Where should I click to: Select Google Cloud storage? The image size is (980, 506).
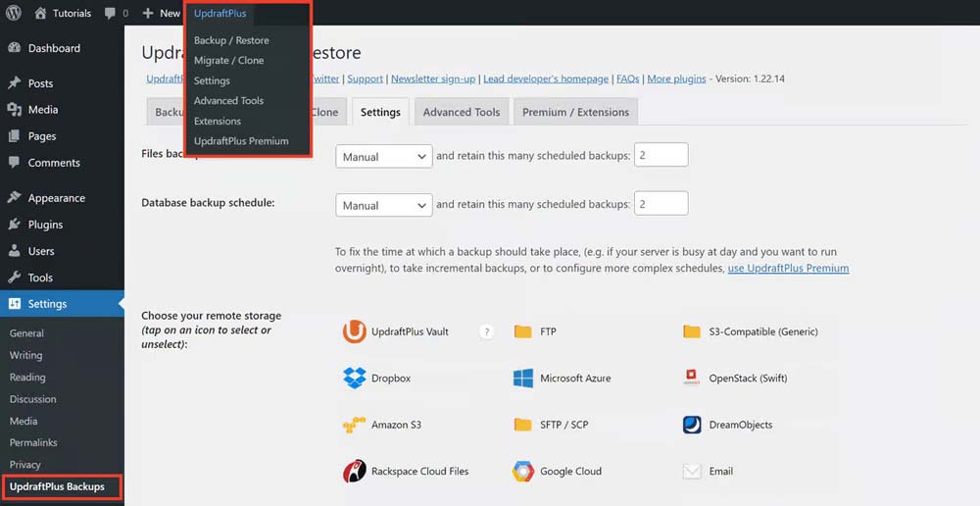pos(557,471)
